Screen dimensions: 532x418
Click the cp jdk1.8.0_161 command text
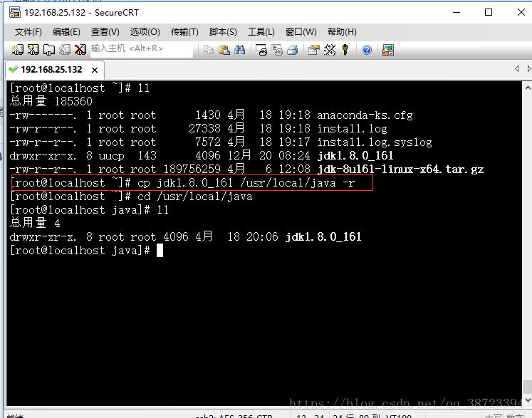pyautogui.click(x=246, y=183)
